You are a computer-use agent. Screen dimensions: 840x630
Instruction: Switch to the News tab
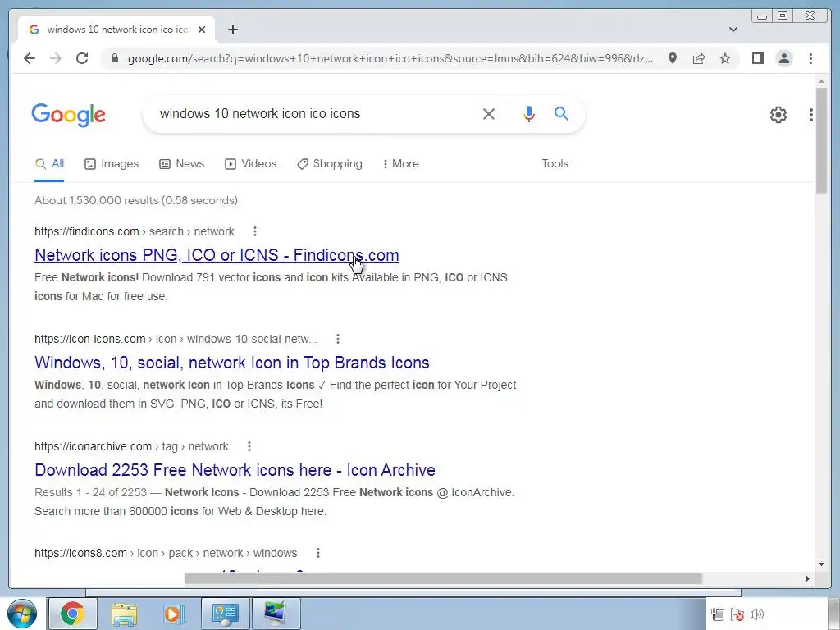pyautogui.click(x=181, y=164)
